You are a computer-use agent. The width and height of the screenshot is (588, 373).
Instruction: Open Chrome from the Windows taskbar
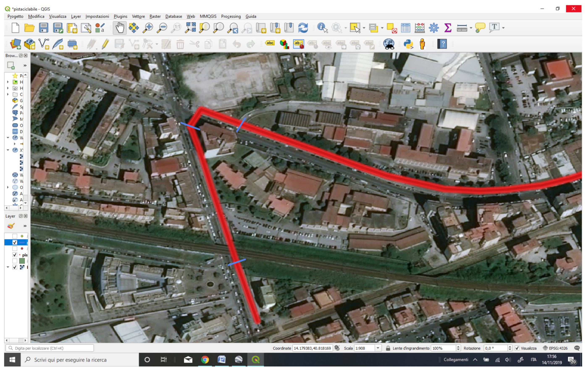click(x=205, y=360)
